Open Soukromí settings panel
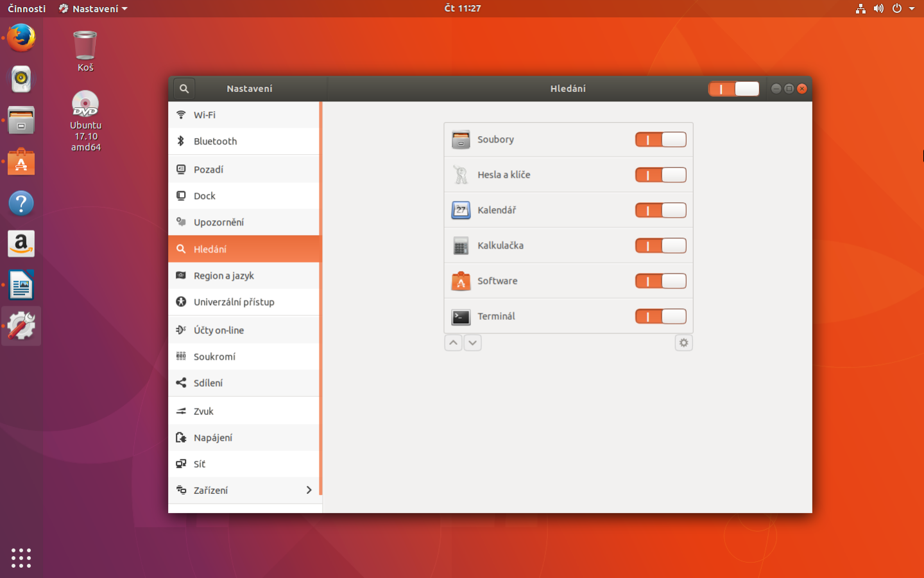The height and width of the screenshot is (578, 924). click(244, 356)
